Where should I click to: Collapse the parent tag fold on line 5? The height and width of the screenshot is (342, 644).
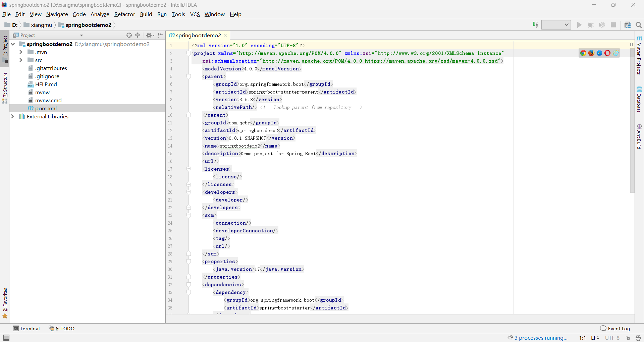tap(189, 76)
